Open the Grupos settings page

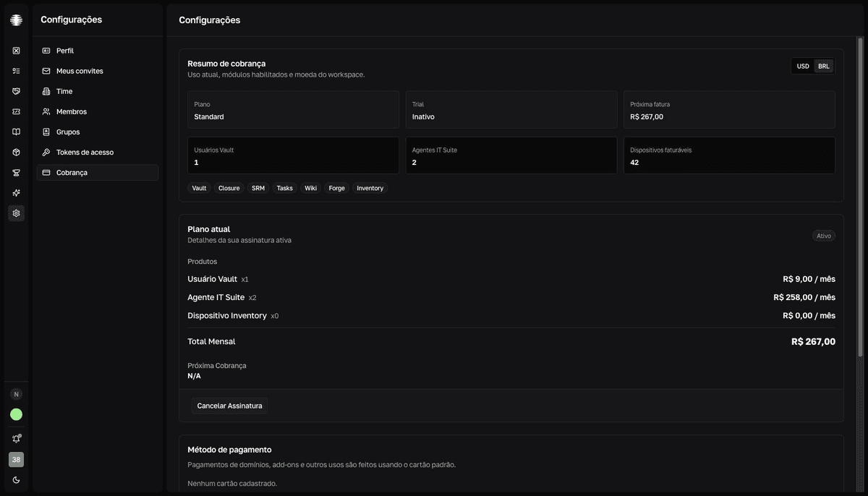[98, 132]
